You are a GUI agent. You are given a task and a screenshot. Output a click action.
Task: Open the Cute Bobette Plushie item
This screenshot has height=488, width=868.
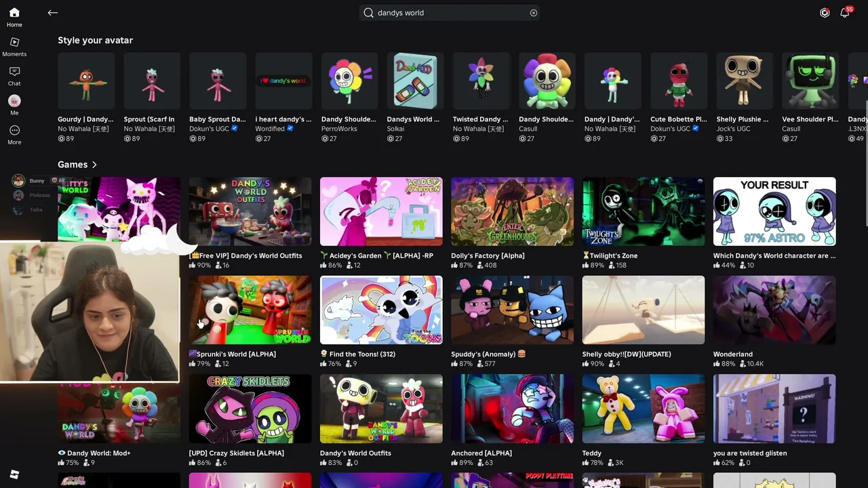click(678, 81)
